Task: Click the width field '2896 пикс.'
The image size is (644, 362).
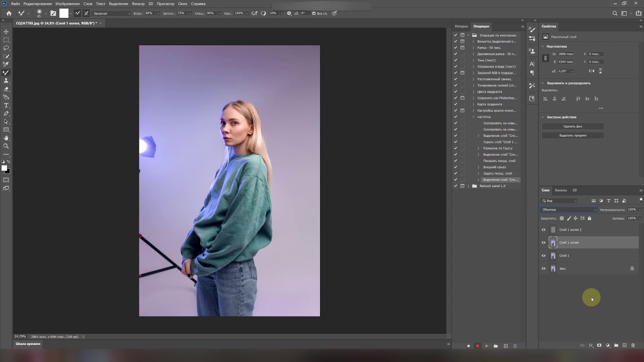Action: point(567,54)
